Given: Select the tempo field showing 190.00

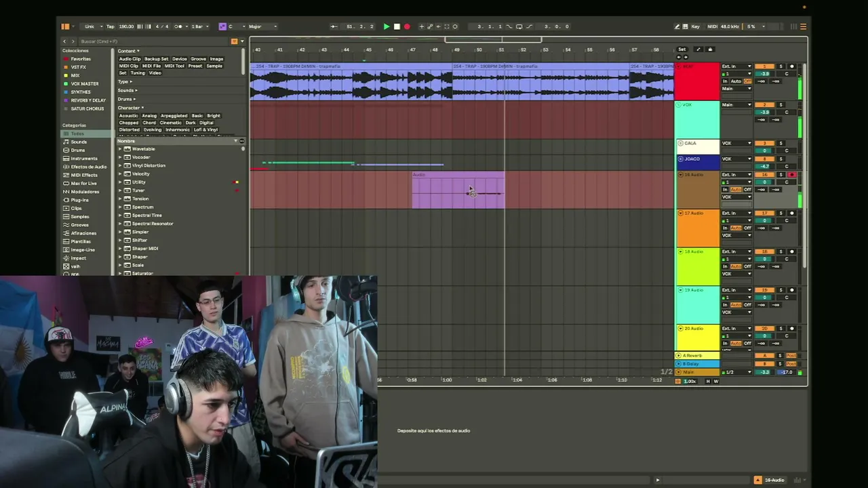Looking at the screenshot, I should coord(126,26).
